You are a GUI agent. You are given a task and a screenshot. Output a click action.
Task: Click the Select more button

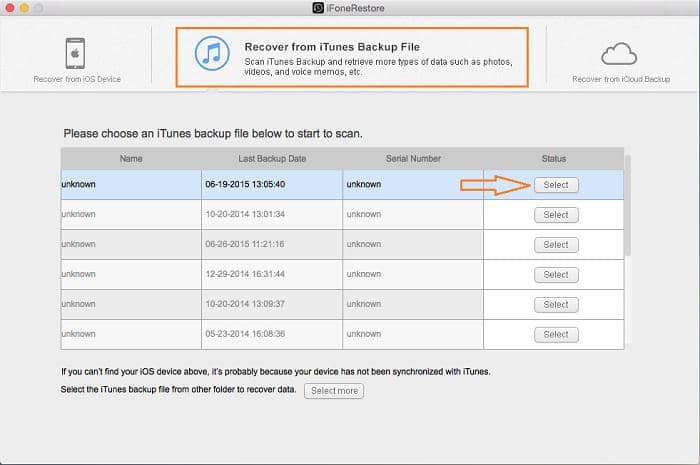334,390
